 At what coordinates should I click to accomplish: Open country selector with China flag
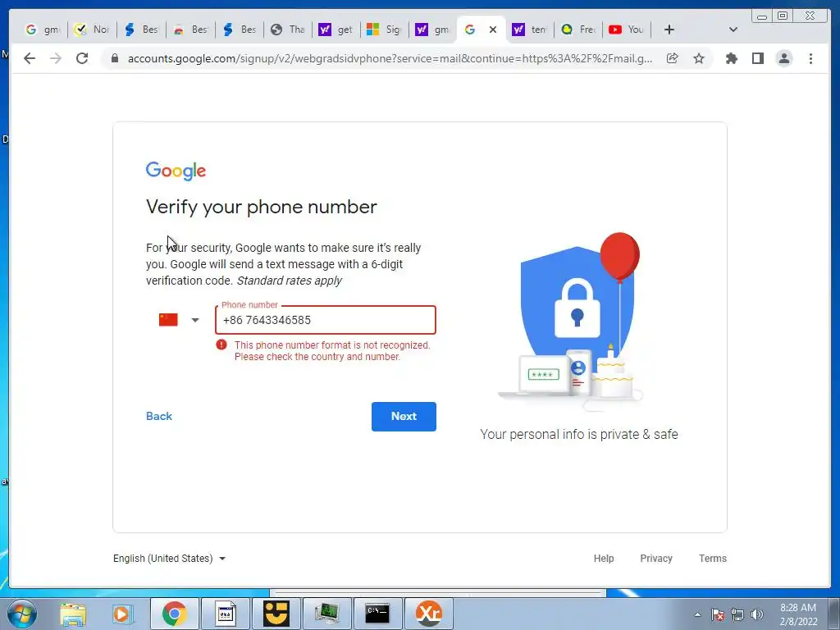click(x=180, y=320)
